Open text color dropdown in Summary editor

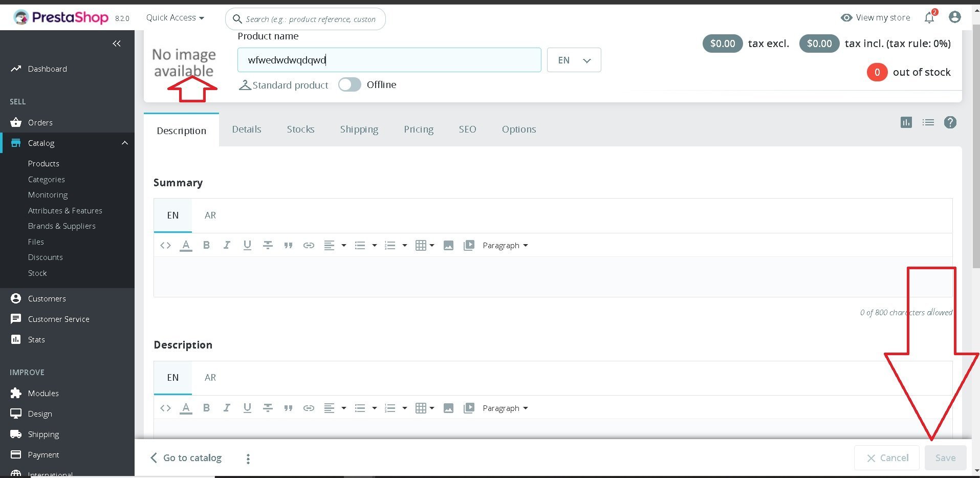tap(186, 246)
